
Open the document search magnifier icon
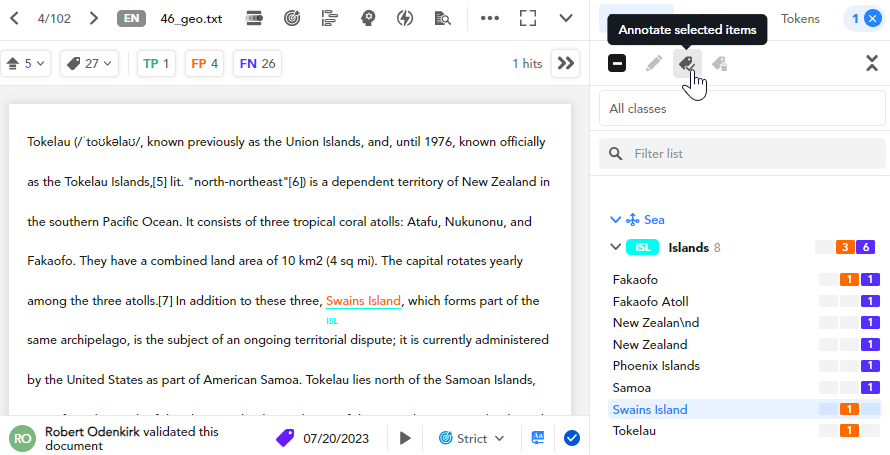[x=443, y=18]
